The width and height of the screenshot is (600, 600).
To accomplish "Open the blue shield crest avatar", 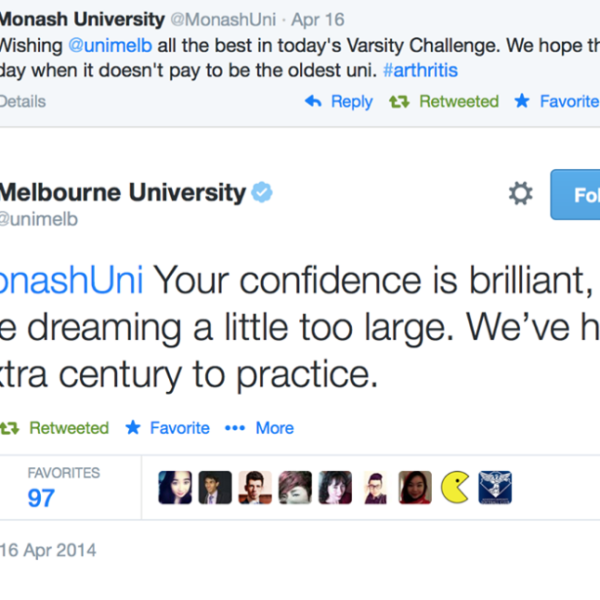I will 495,487.
